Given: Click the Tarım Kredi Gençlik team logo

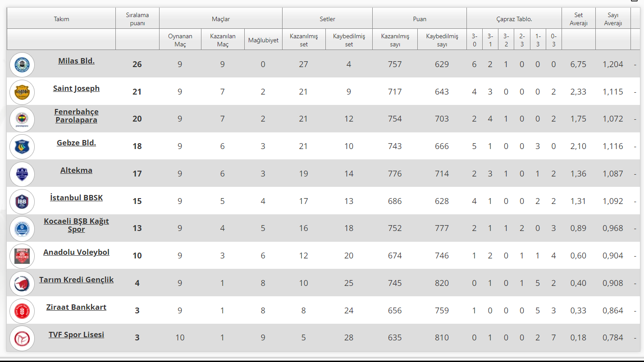Looking at the screenshot, I should tap(22, 283).
